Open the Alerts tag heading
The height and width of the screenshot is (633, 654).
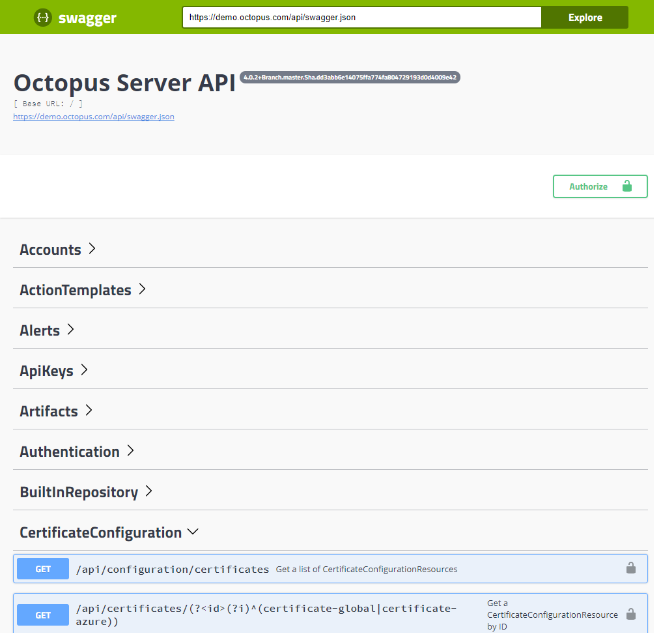[x=40, y=331]
